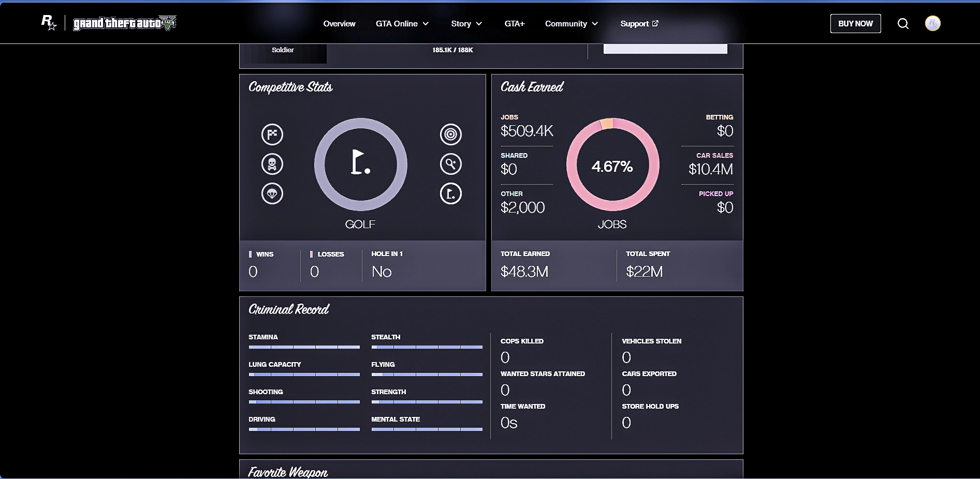
Task: Go to the Overview page
Action: 339,24
